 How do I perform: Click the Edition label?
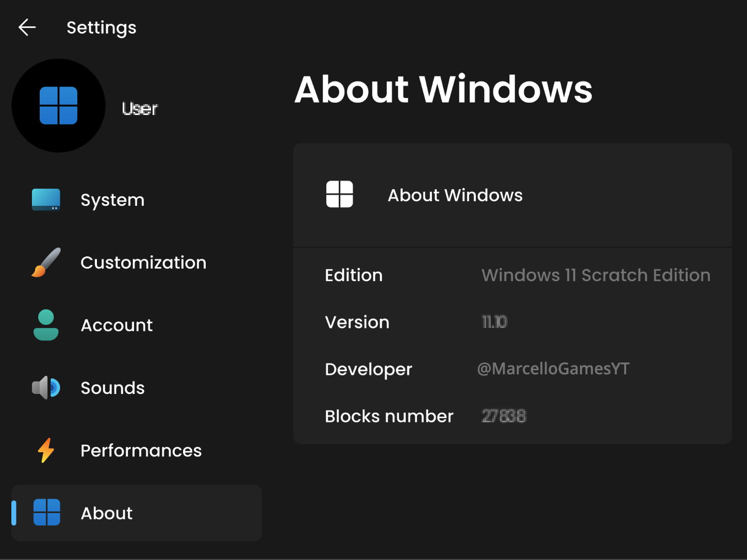pos(354,275)
